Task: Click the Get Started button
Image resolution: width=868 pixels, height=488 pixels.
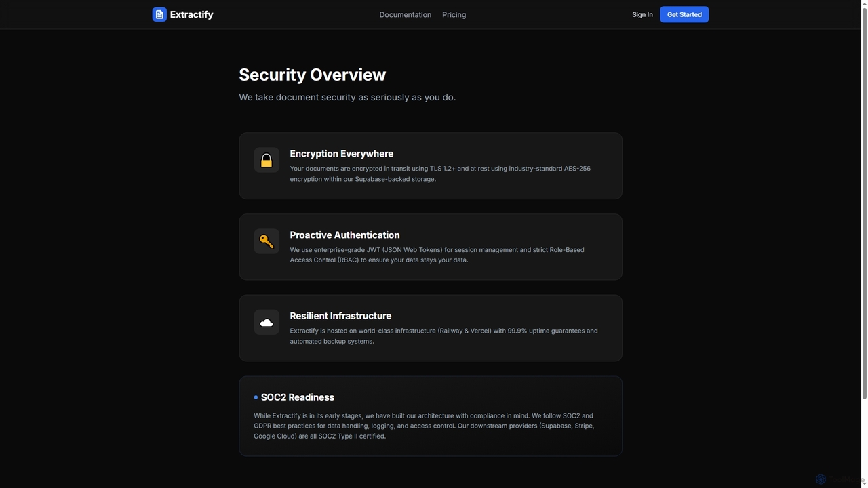Action: point(684,14)
